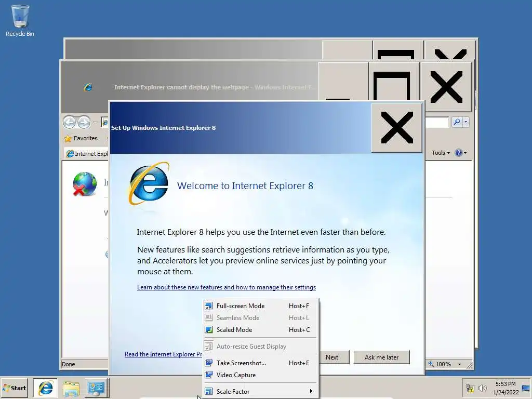Click the Video Capture icon
The height and width of the screenshot is (399, 532).
[x=209, y=375]
